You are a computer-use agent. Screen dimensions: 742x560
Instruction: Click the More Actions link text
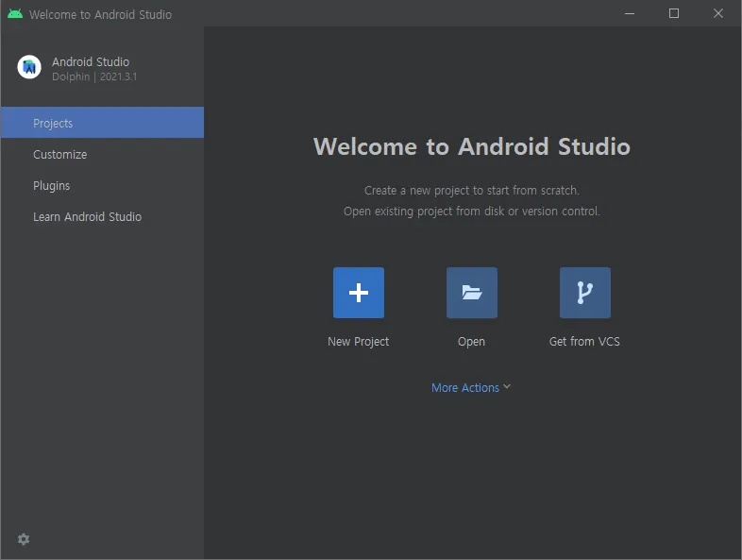tap(464, 388)
